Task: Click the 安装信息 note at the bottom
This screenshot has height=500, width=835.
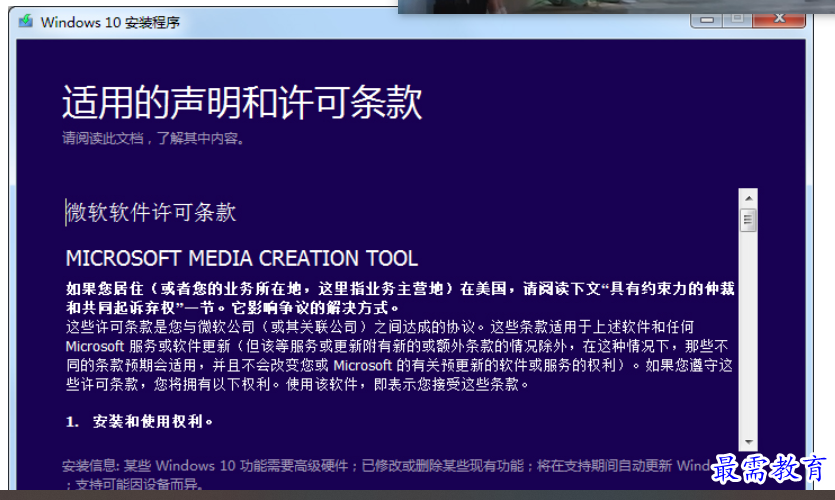Action: [x=386, y=474]
